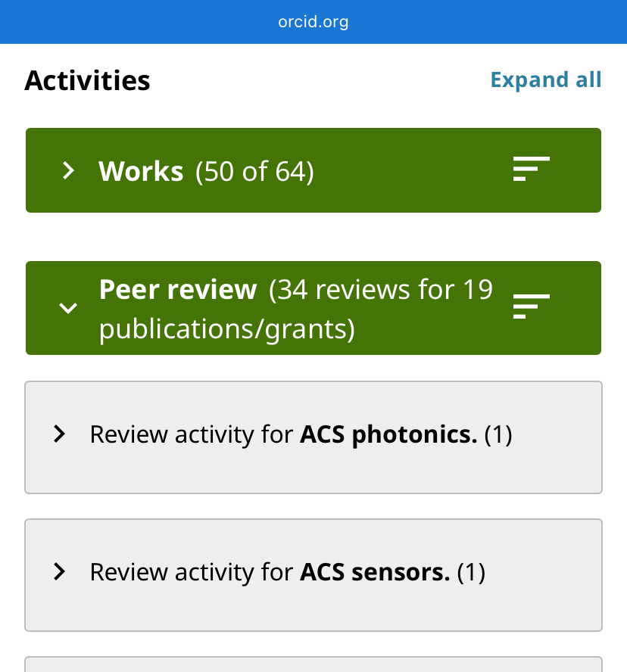
Task: Select the ACS photonics journal name
Action: coord(388,434)
